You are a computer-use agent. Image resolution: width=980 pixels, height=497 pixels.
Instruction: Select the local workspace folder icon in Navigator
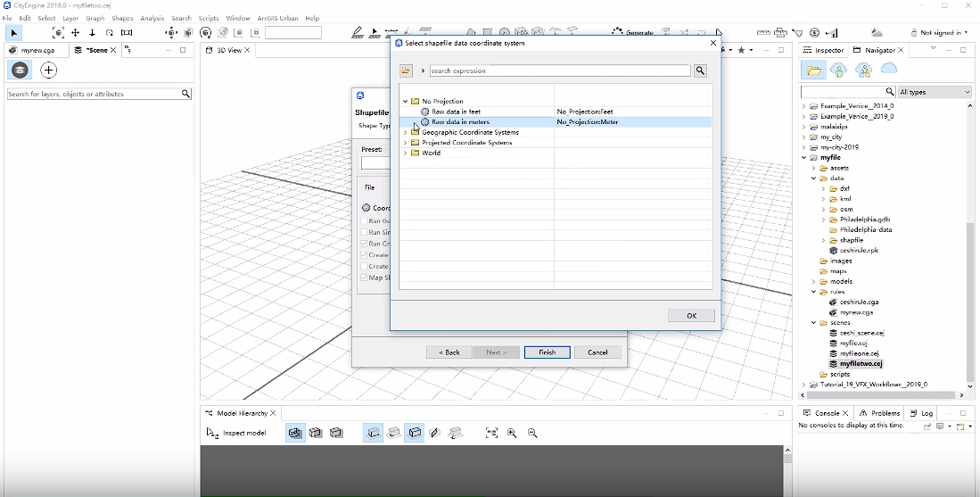tap(813, 70)
